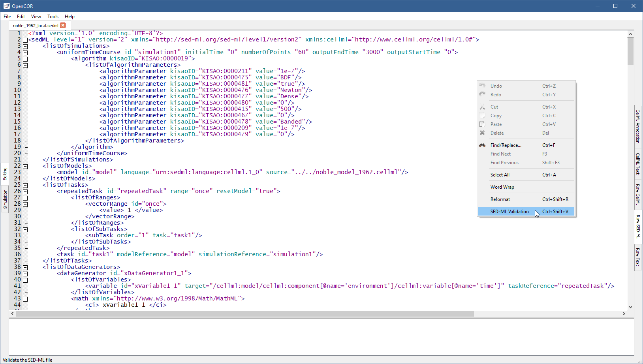Click the Undo arrow icon in context menu
This screenshot has height=364, width=643.
pyautogui.click(x=482, y=86)
